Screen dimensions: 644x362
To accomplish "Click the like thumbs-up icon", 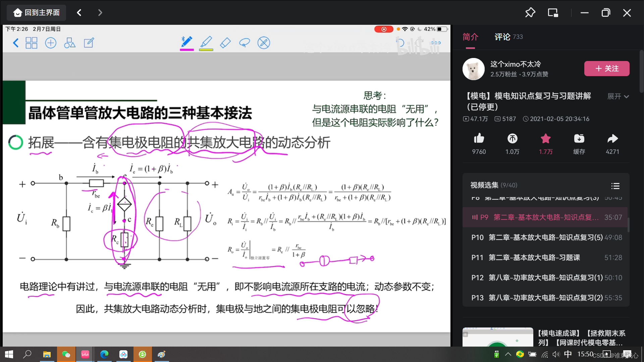I will (x=479, y=138).
